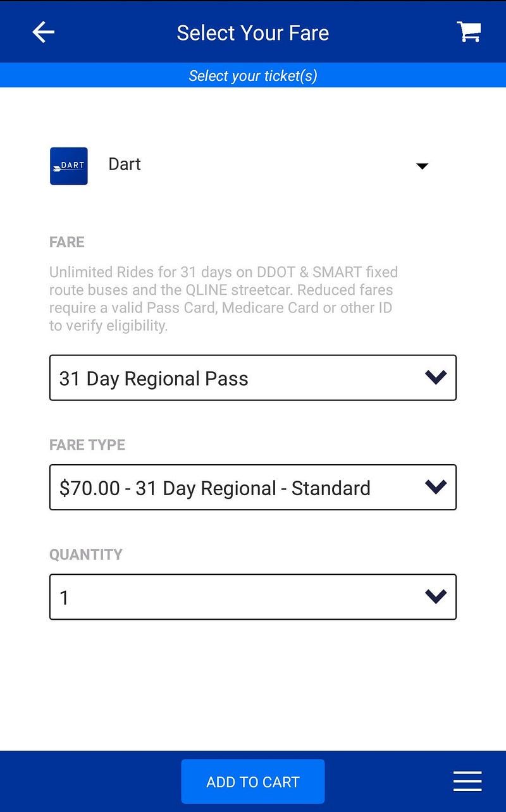Click the Select your ticket(s) banner
The width and height of the screenshot is (506, 812).
(252, 76)
